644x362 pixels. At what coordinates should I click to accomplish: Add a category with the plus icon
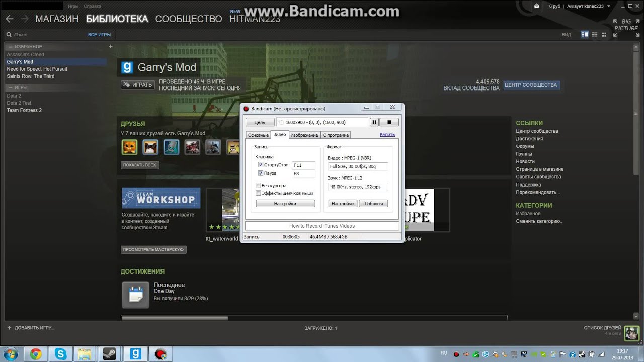110,46
